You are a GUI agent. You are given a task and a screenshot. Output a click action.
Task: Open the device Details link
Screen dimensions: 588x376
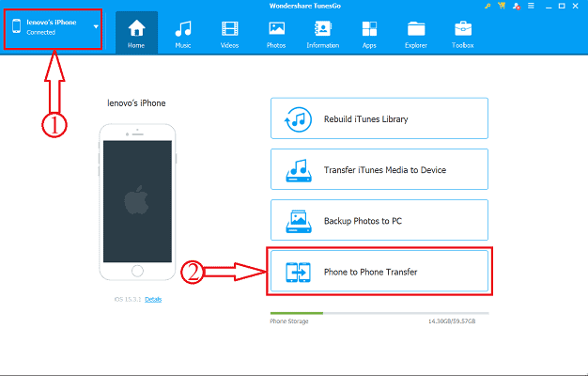pyautogui.click(x=153, y=299)
